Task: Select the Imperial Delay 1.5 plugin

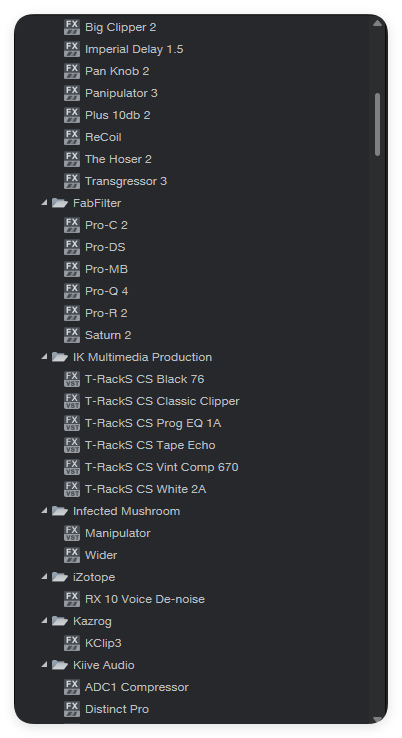Action: (x=134, y=49)
